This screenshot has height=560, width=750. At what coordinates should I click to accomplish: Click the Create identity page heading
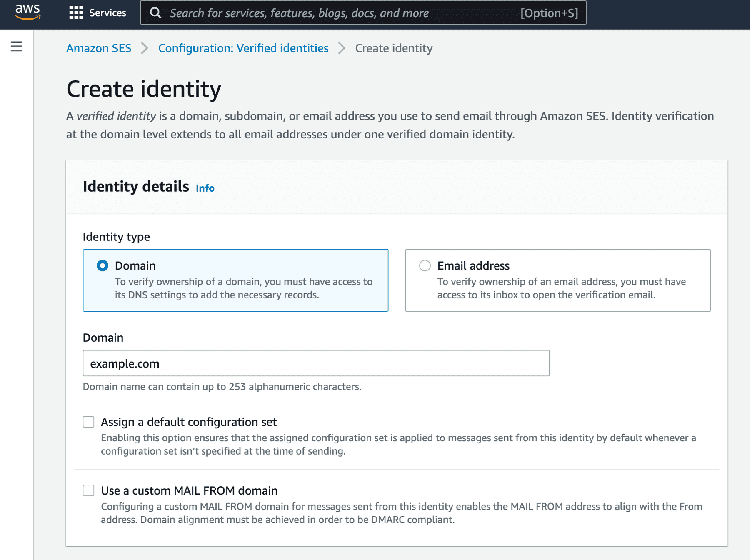(x=144, y=89)
